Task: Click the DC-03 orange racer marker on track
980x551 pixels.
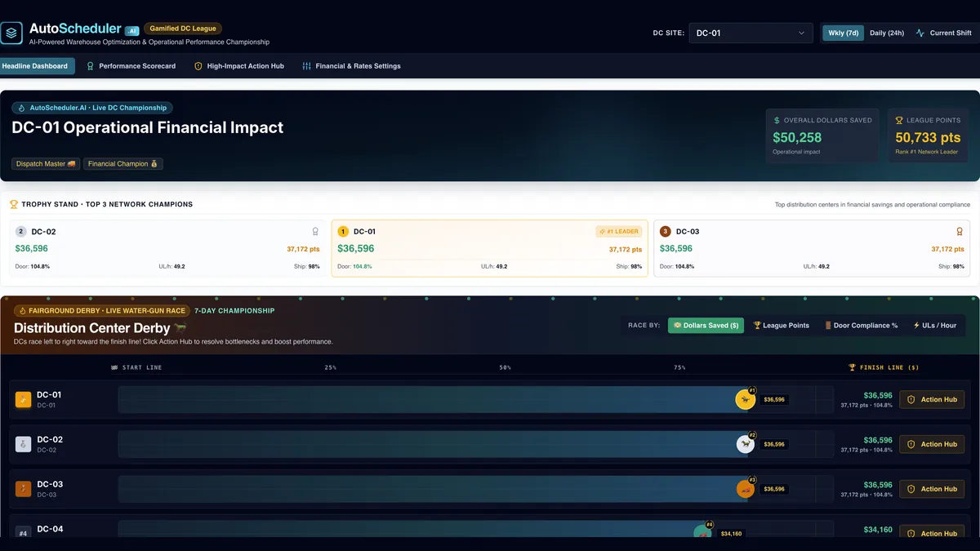Action: [745, 489]
